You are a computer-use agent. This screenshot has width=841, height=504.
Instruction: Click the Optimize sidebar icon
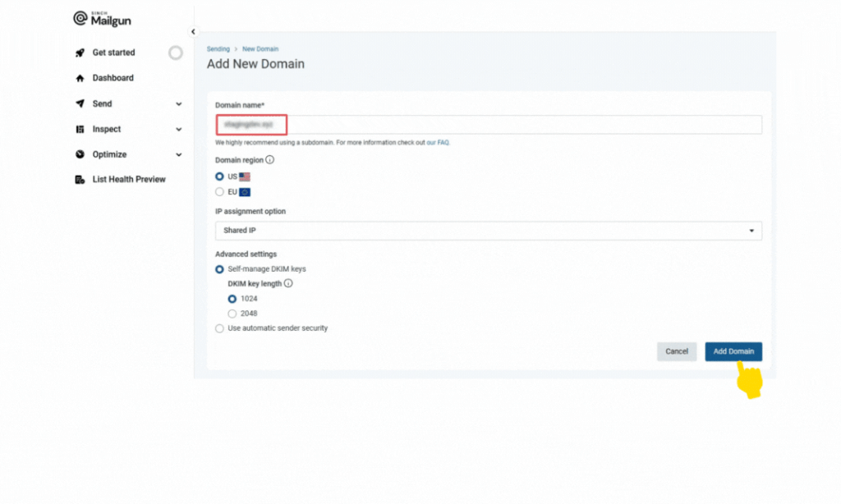(x=81, y=154)
